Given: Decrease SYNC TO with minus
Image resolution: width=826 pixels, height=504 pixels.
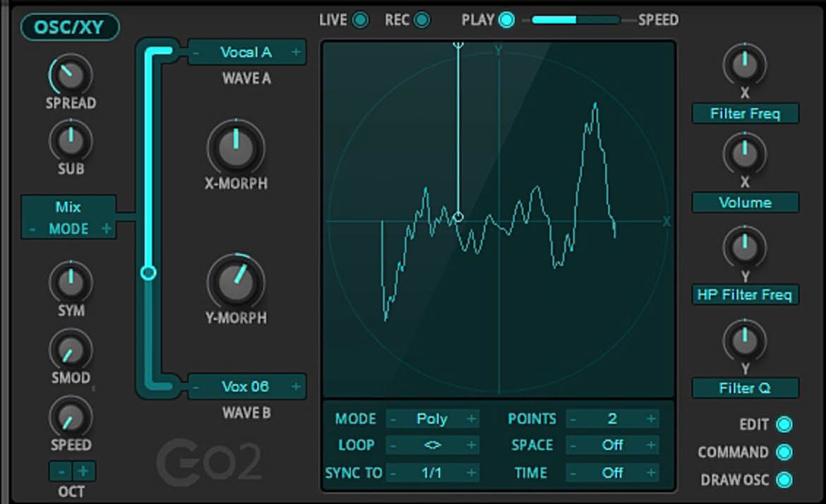Looking at the screenshot, I should (x=393, y=473).
